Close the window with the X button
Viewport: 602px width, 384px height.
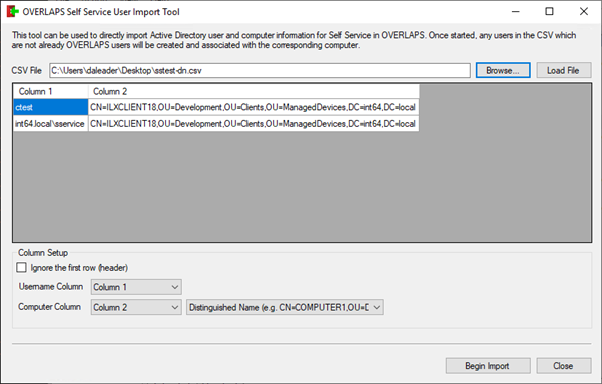click(x=584, y=12)
